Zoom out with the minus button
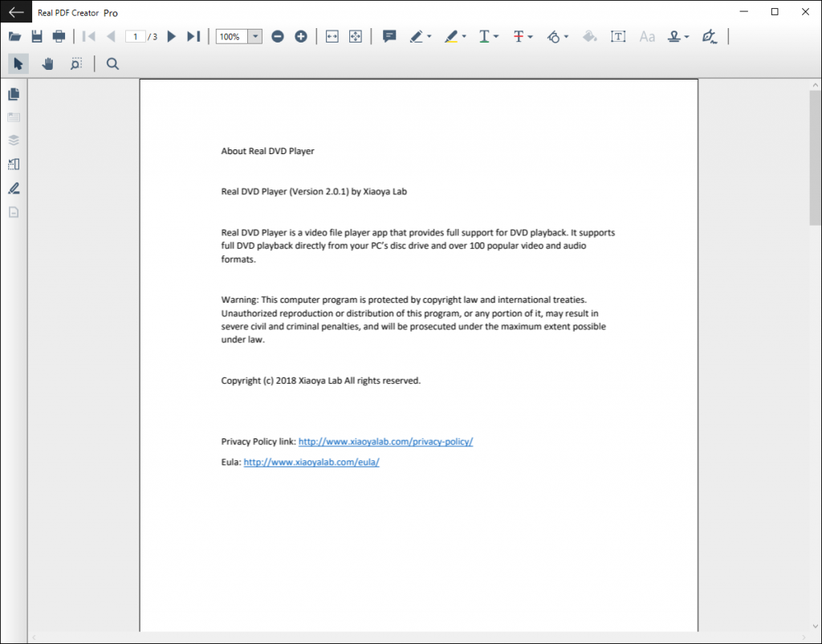 click(x=278, y=36)
